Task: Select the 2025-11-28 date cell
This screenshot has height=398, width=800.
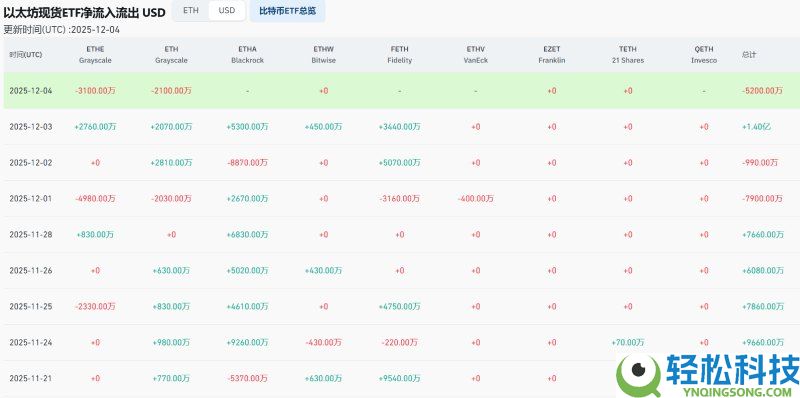Action: pyautogui.click(x=31, y=235)
